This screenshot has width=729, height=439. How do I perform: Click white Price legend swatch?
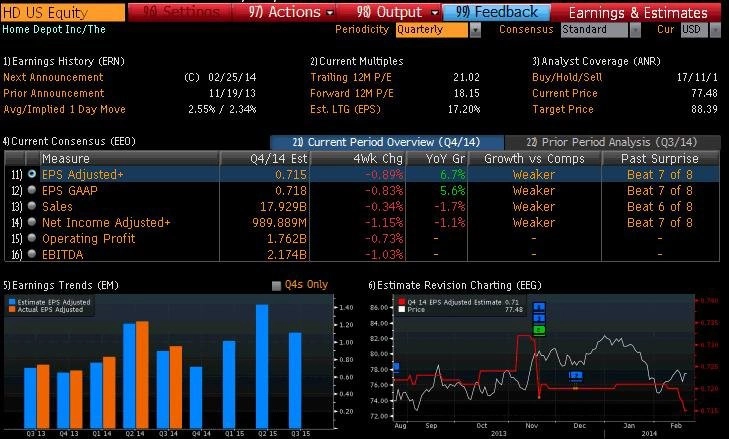402,309
